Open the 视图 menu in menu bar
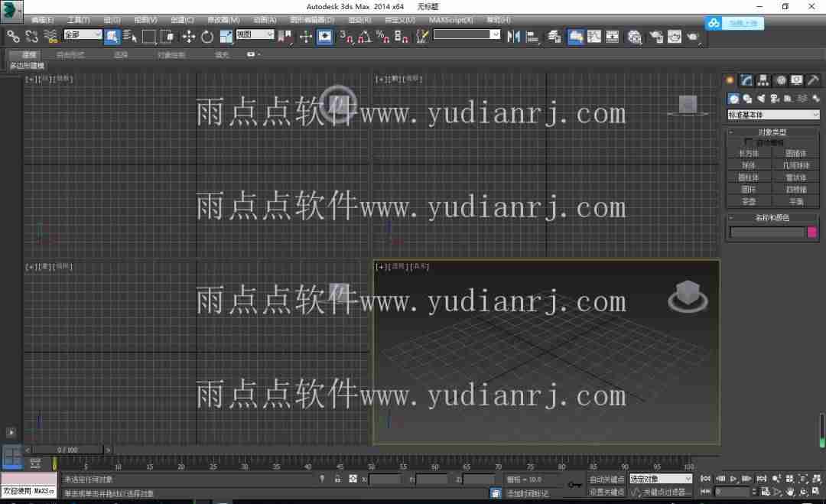The image size is (826, 504). pyautogui.click(x=145, y=20)
